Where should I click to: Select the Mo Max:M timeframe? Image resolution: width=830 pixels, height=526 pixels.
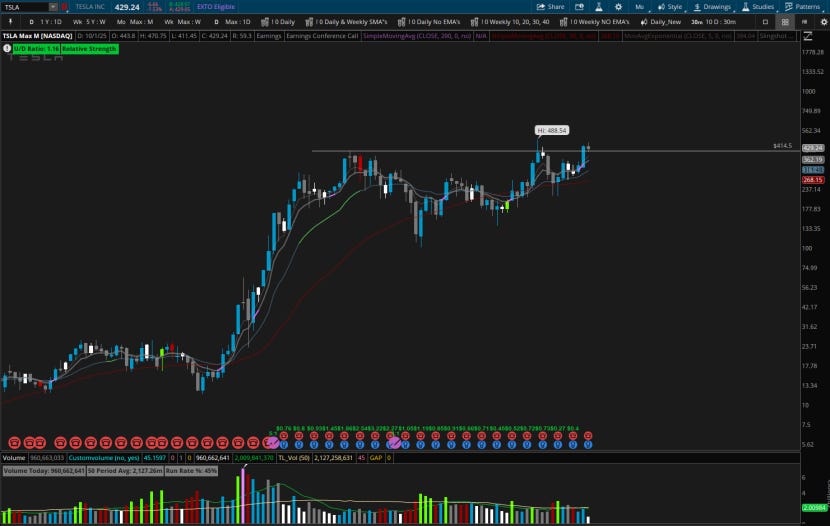135,22
